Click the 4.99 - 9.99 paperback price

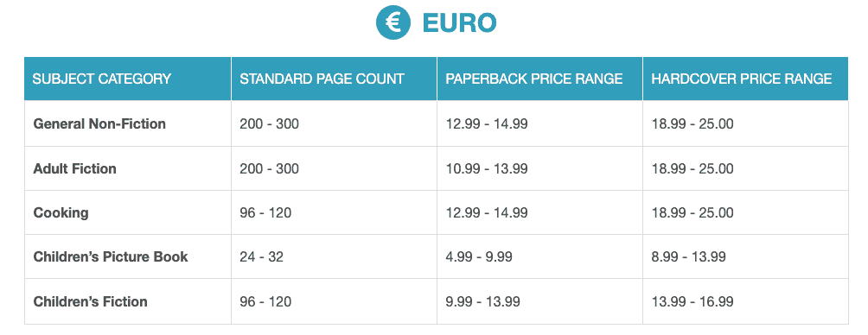pyautogui.click(x=479, y=257)
